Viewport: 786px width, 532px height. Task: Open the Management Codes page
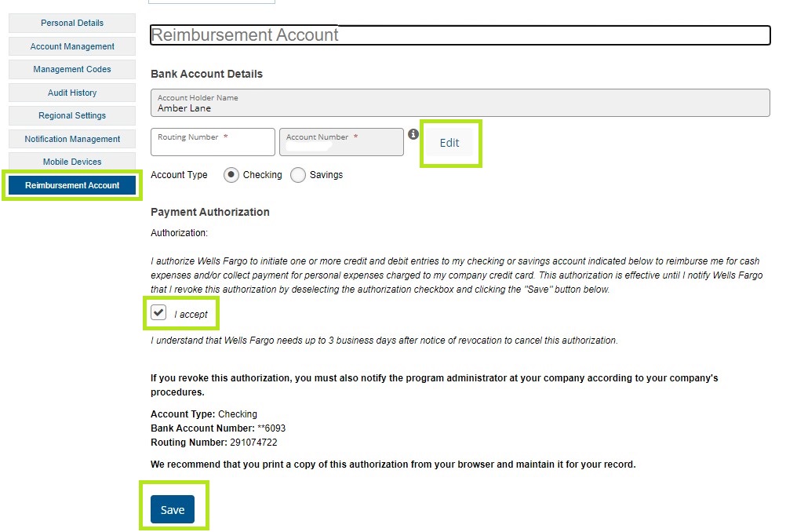tap(72, 69)
